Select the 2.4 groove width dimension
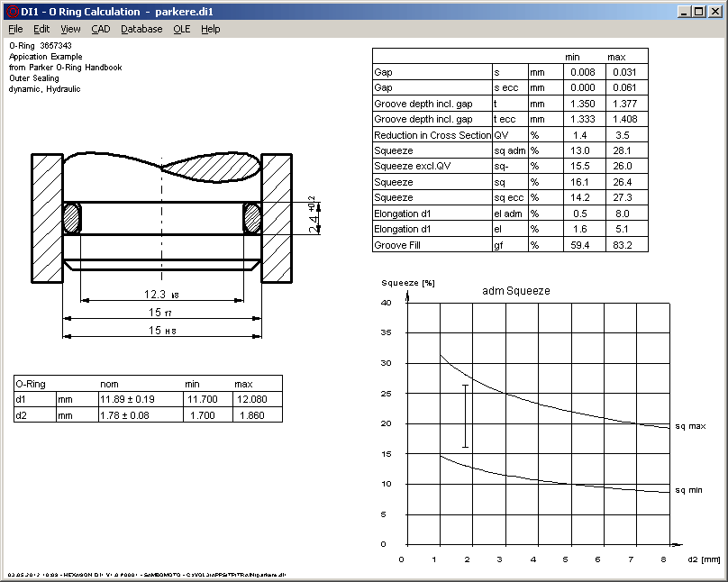 (312, 218)
